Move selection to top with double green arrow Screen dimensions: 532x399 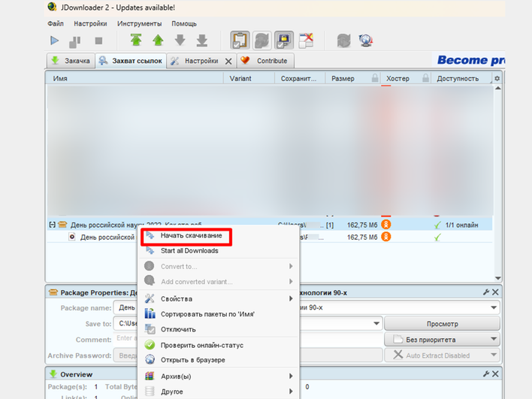pyautogui.click(x=136, y=40)
